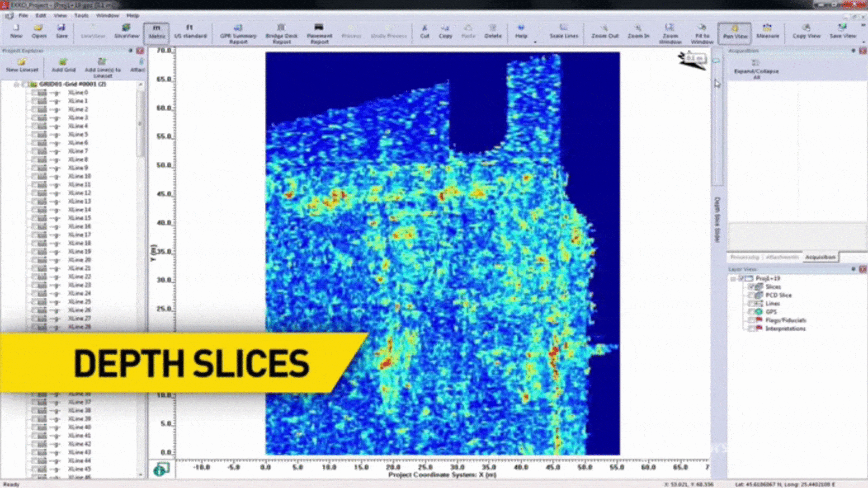This screenshot has width=868, height=488.
Task: Toggle the Slices layer checkbox
Action: pos(751,287)
